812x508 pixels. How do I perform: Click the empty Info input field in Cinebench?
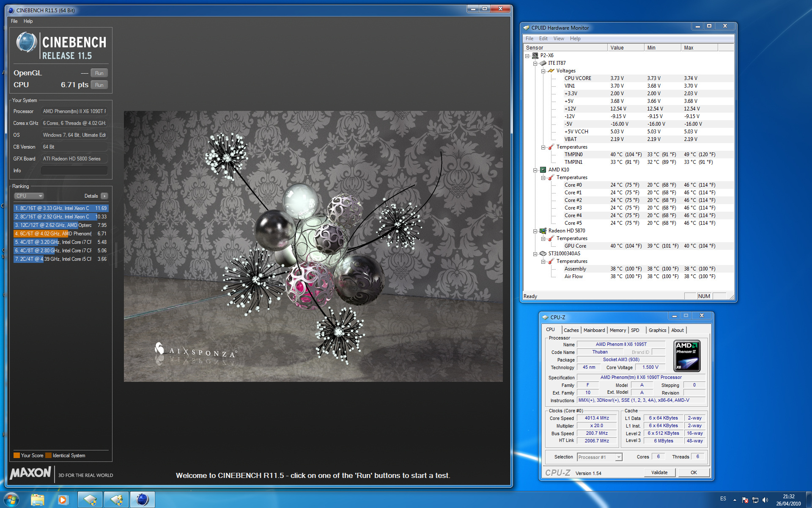pos(74,171)
